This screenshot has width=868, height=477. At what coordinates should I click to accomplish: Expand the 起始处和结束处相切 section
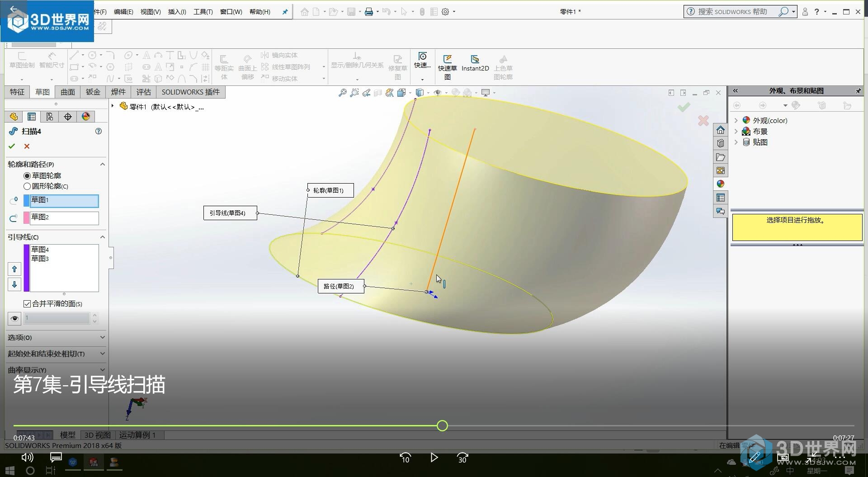103,354
